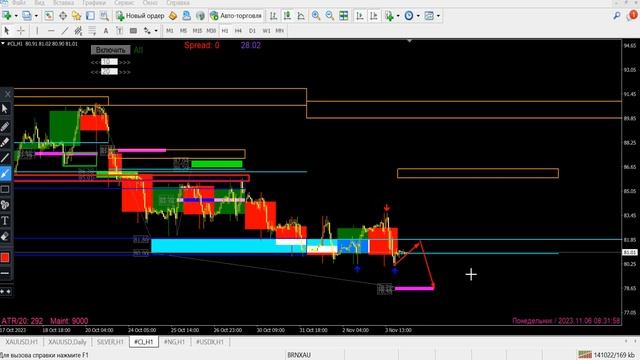Switch to XAUUSD,H1 chart tab
This screenshot has width=640, height=360.
[x=22, y=342]
